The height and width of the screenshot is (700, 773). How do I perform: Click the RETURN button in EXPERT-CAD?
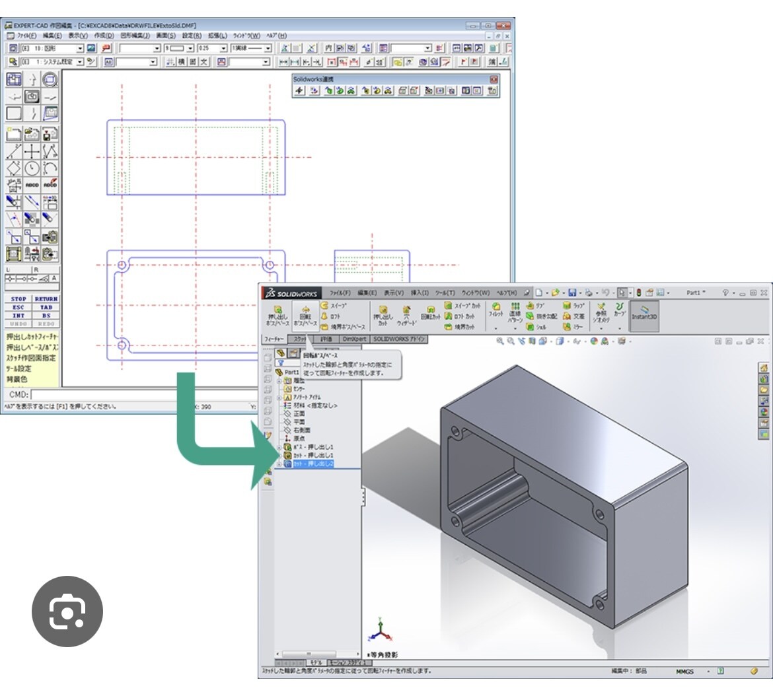(x=46, y=299)
